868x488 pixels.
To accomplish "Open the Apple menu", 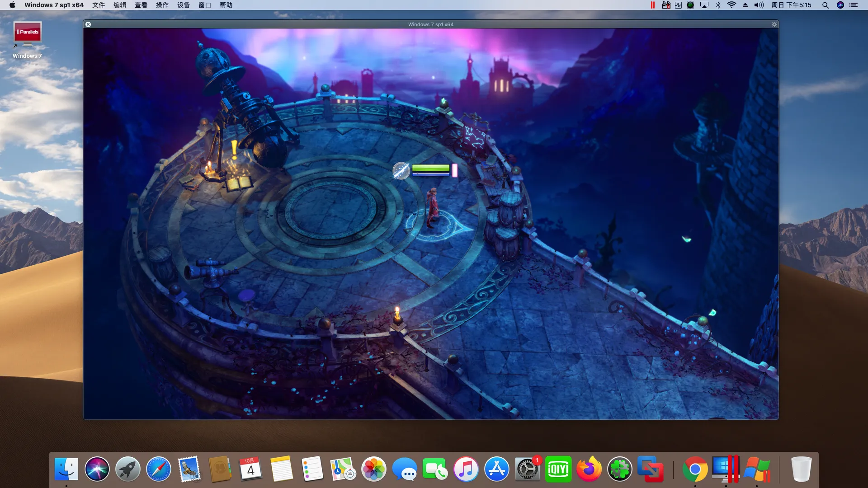I will coord(12,5).
